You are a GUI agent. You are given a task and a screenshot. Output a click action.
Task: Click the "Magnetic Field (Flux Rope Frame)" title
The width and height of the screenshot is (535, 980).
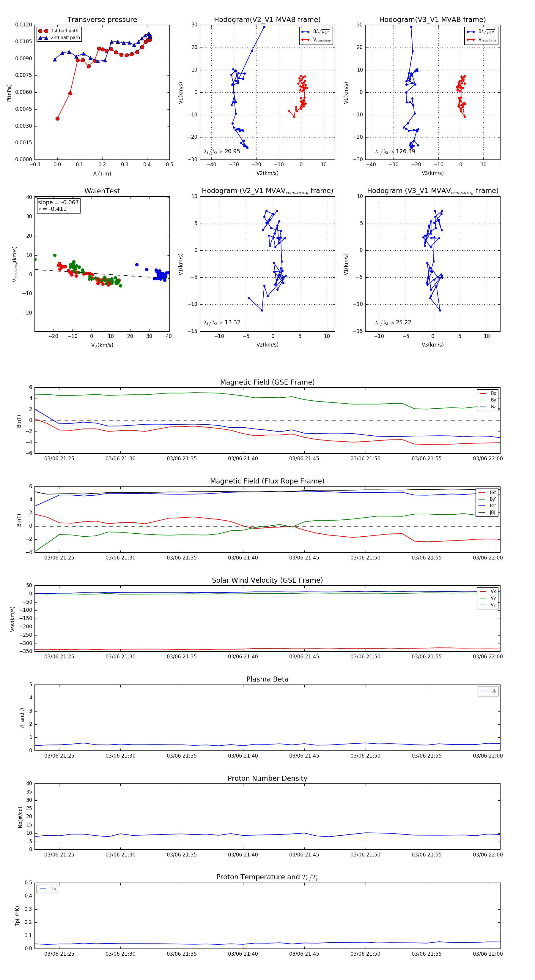[x=267, y=481]
